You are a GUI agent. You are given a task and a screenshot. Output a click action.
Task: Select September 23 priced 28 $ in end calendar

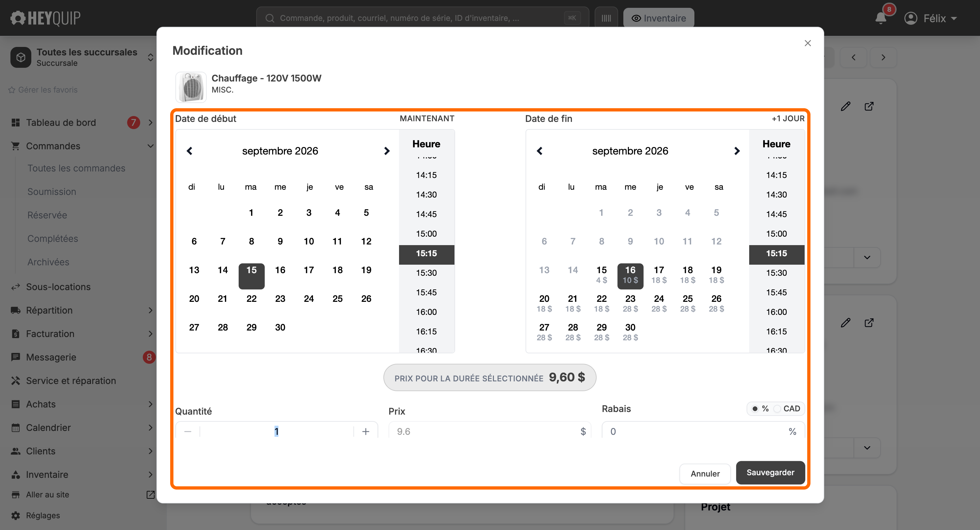point(630,303)
